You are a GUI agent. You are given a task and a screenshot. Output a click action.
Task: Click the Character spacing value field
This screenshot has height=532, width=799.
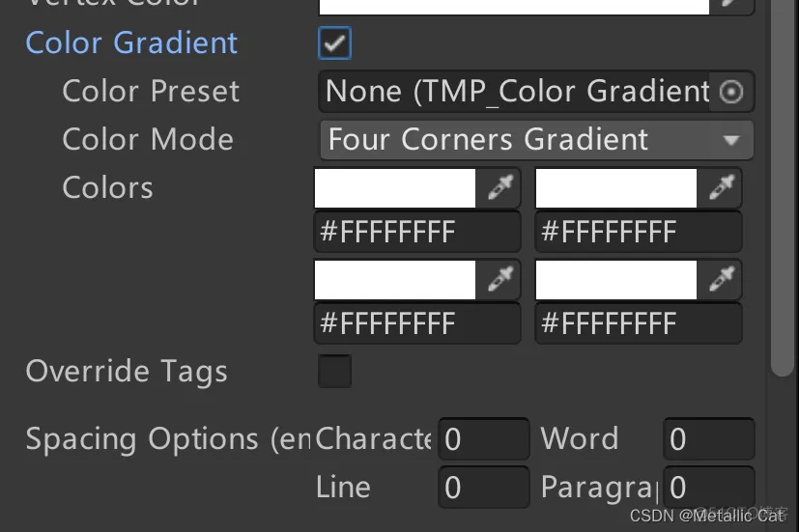[x=484, y=439]
